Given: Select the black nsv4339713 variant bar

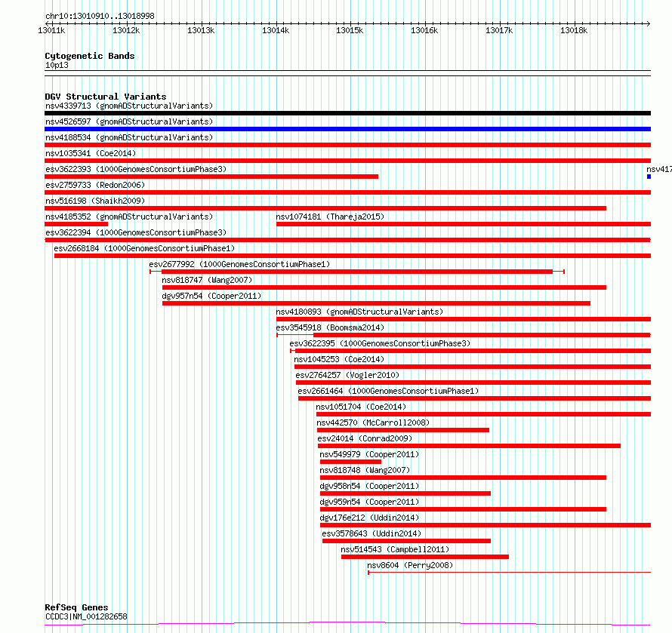Looking at the screenshot, I should tap(347, 113).
